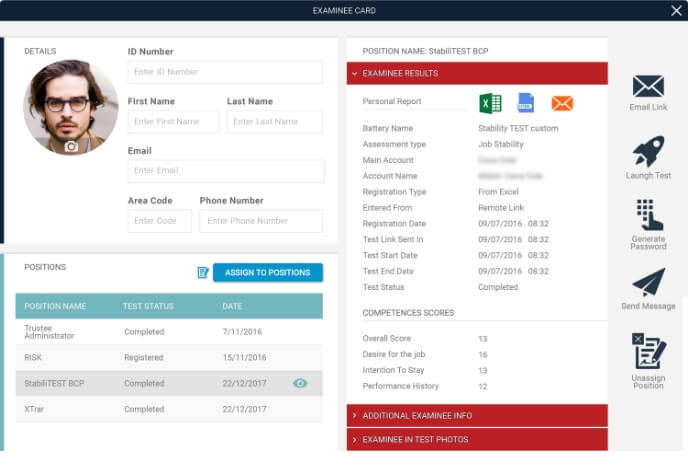Viewport: 688px width, 473px height.
Task: Expand the Additional Examinee Info section
Action: [477, 415]
